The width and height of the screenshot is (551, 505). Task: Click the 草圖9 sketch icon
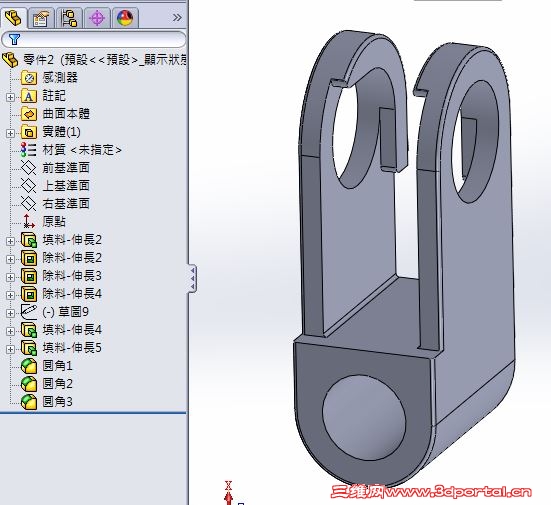29,312
